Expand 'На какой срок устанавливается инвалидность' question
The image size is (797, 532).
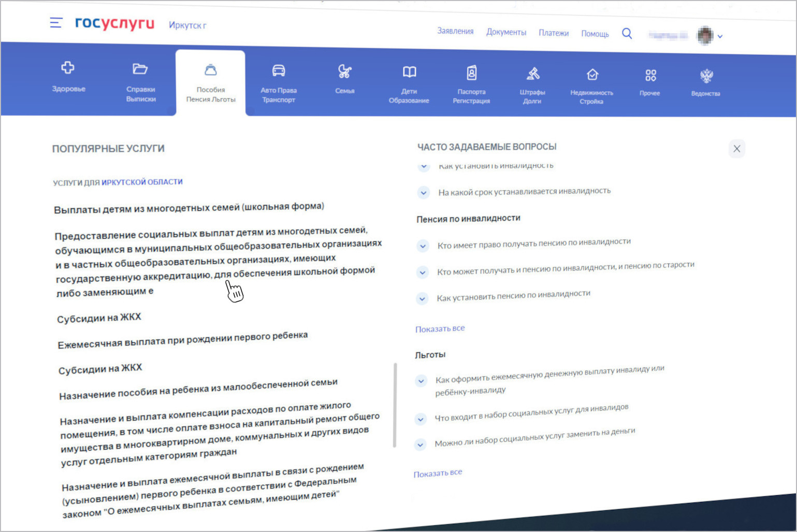click(424, 193)
